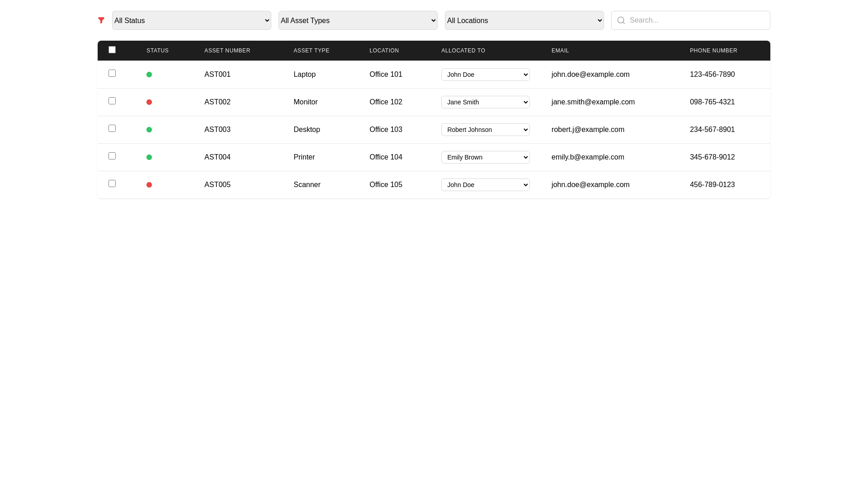Change Robert Johnson allocation dropdown
Image resolution: width=868 pixels, height=488 pixels.
click(486, 130)
